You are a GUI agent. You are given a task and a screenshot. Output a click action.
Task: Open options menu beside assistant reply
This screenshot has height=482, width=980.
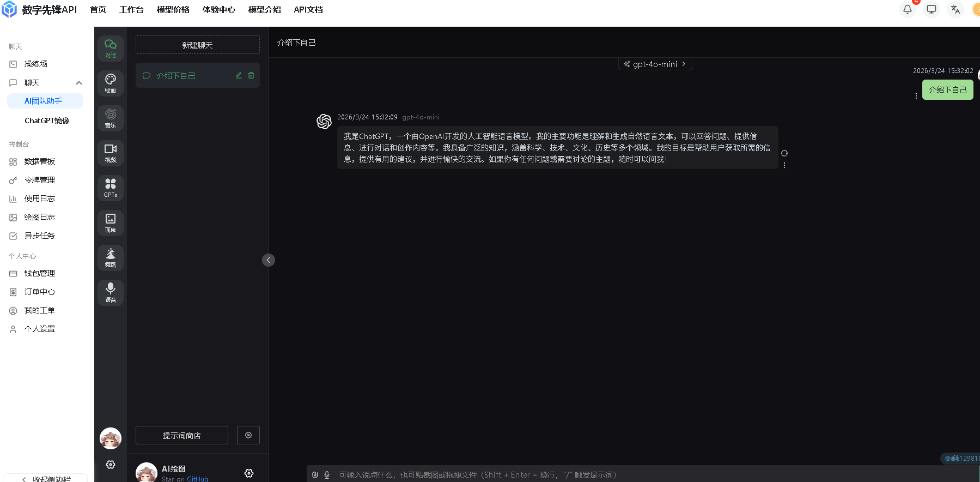[784, 165]
